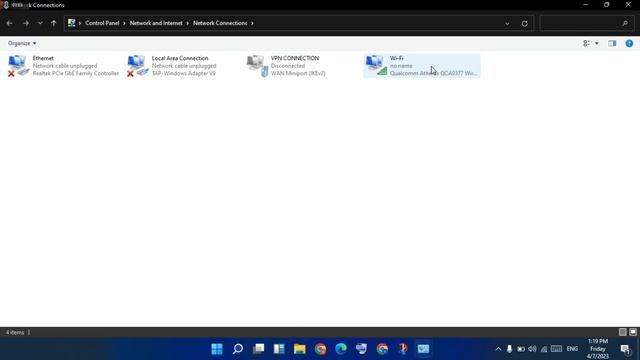The image size is (640, 360).
Task: Switch ENG input language
Action: tap(572, 349)
